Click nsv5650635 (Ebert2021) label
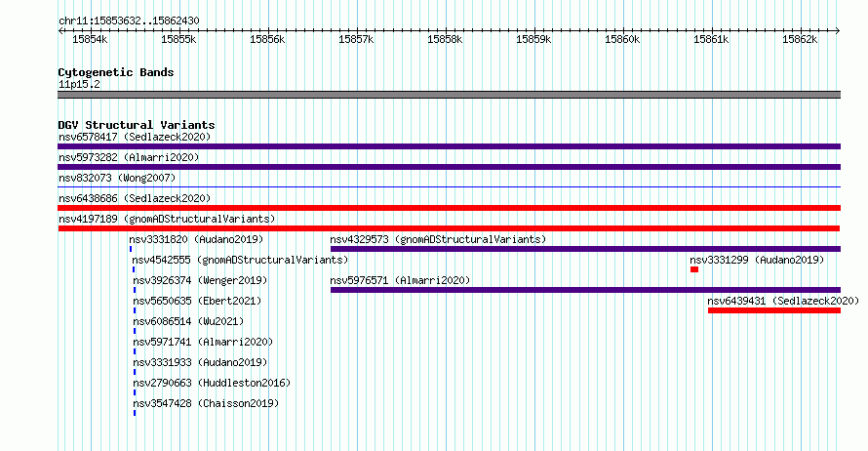This screenshot has height=451, width=868. pos(197,301)
